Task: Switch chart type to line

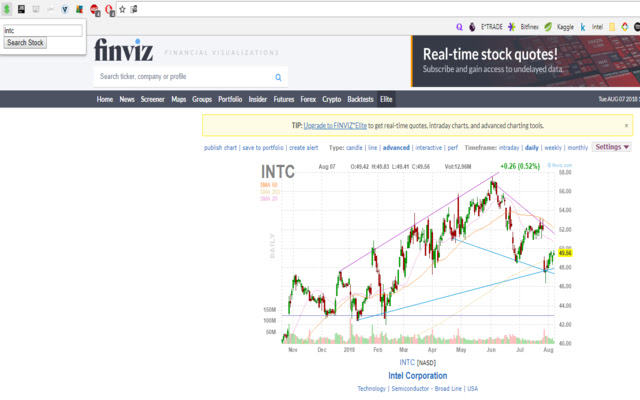Action: (x=373, y=148)
